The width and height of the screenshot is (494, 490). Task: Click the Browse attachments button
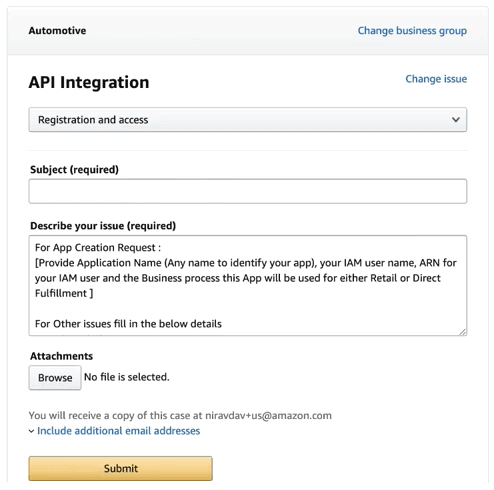55,378
